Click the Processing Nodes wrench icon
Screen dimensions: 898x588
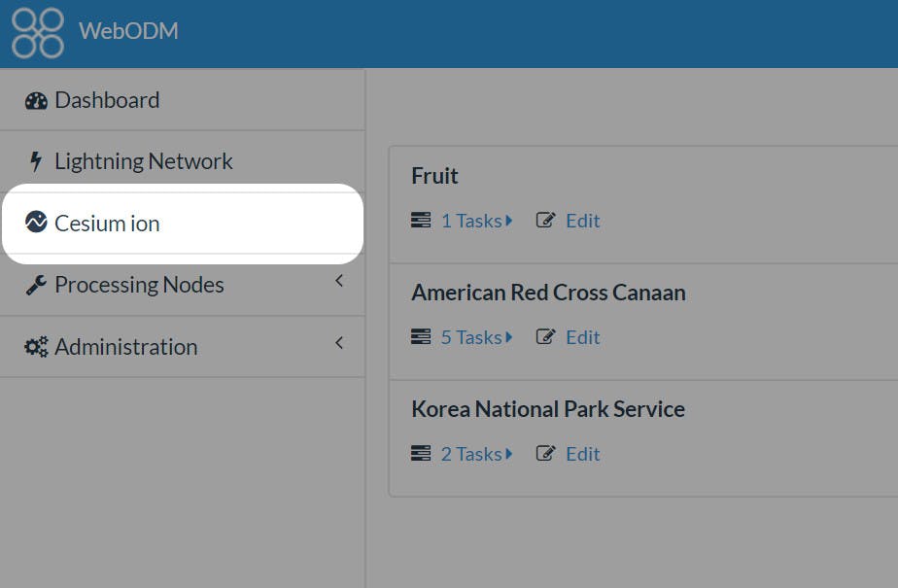36,284
